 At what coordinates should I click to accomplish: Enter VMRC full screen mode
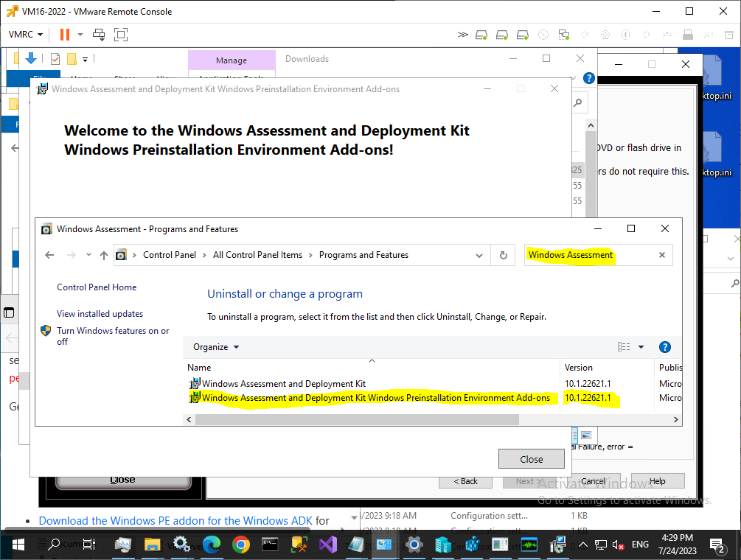click(121, 35)
